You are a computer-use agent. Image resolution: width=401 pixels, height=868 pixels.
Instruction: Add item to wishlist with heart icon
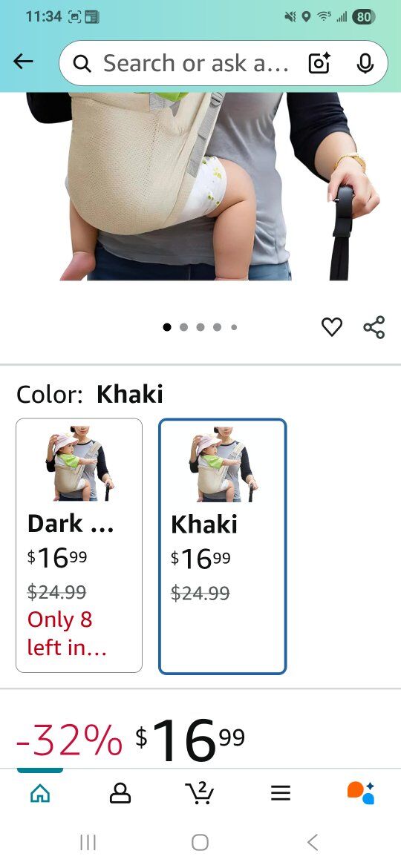332,327
